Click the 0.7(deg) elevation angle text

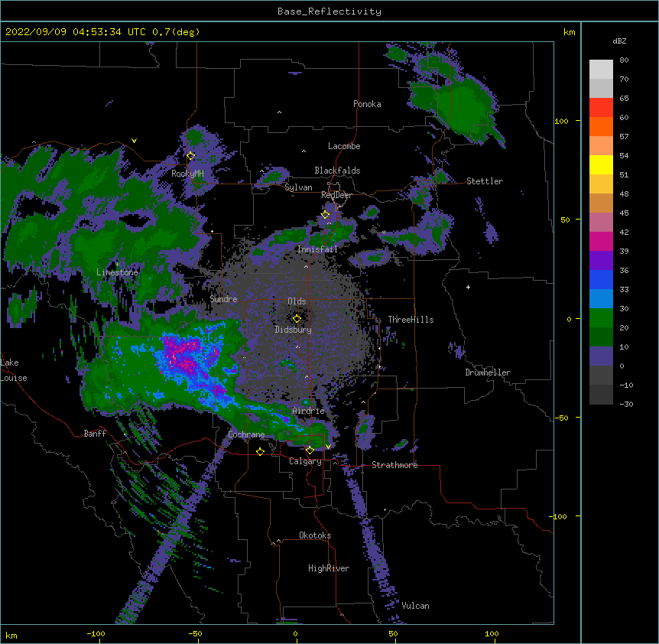click(x=176, y=32)
